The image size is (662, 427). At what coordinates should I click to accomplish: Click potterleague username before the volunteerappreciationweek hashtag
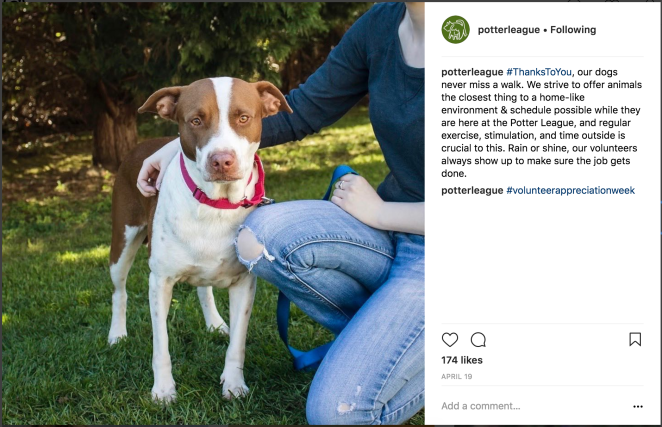pos(472,190)
